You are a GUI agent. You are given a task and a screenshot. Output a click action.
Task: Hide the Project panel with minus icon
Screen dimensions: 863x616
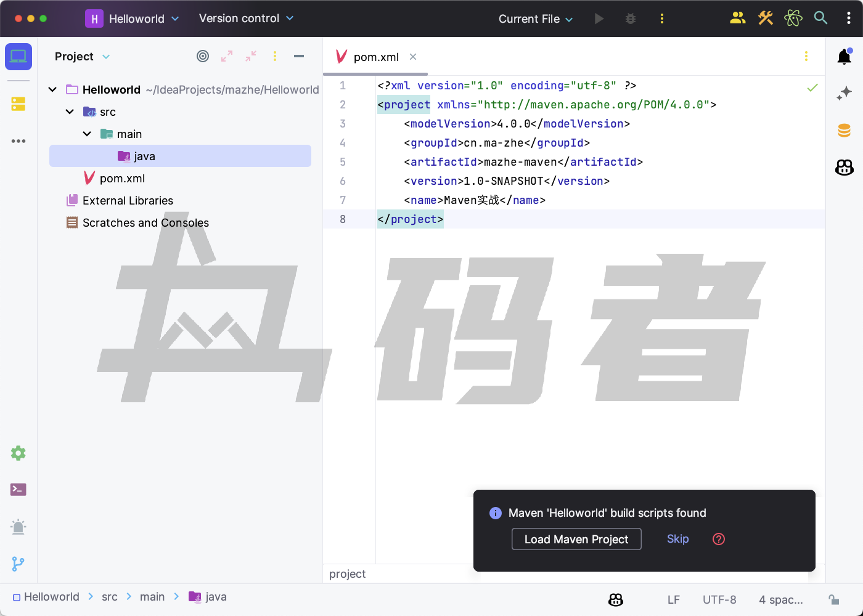299,57
